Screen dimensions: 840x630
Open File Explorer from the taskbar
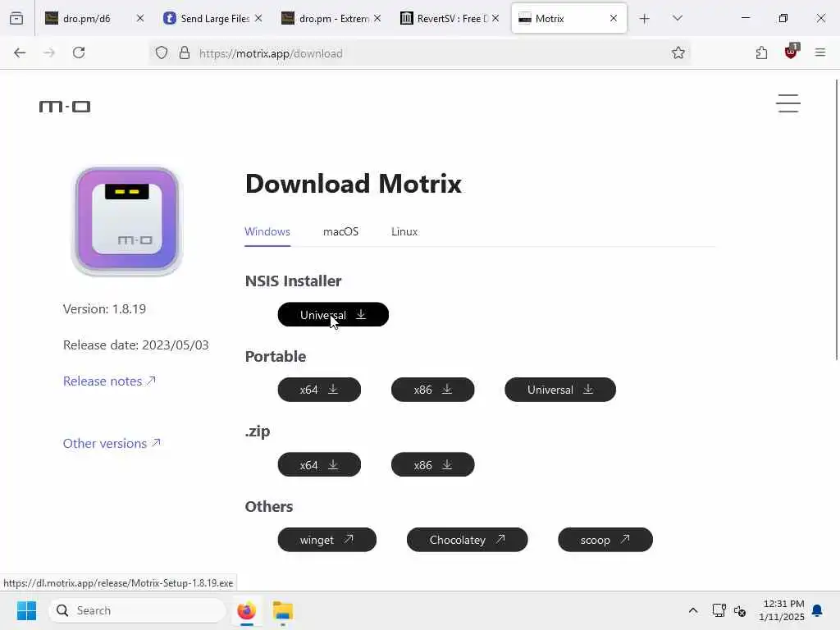[282, 610]
